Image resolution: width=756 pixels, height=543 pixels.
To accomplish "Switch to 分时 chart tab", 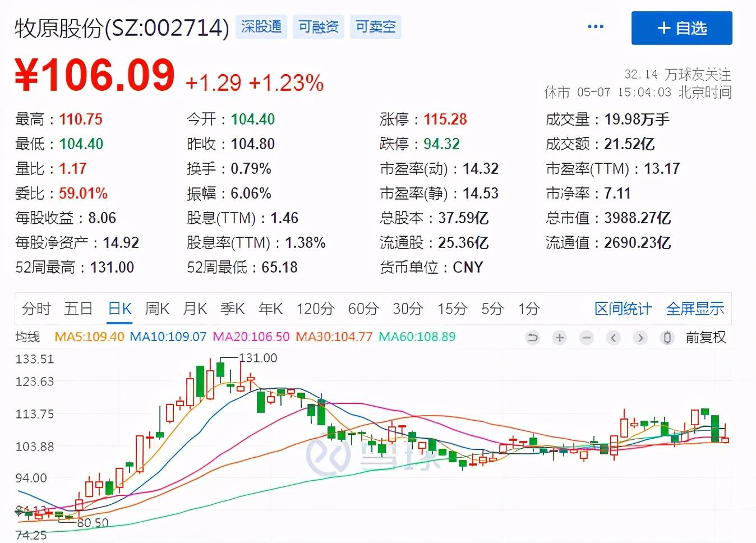I will 36,309.
